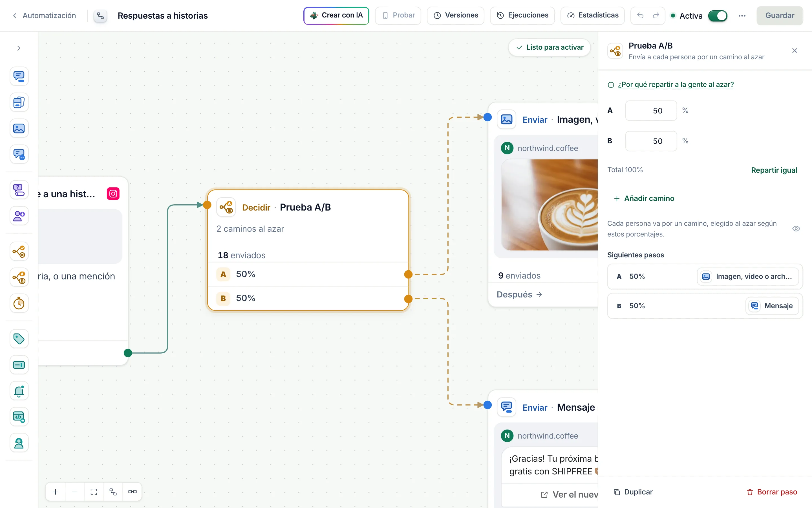This screenshot has height=508, width=812.
Task: Zoom out of the canvas
Action: click(75, 492)
